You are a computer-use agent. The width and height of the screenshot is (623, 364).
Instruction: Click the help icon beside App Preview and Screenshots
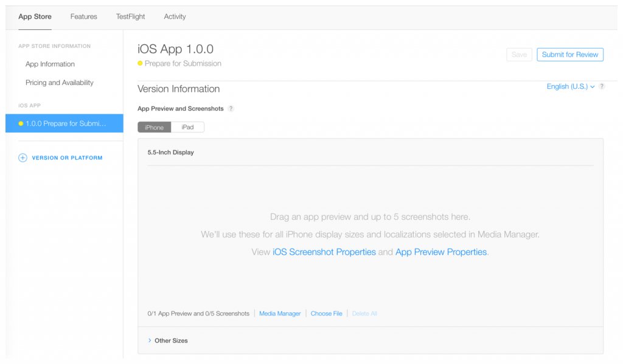tap(231, 109)
